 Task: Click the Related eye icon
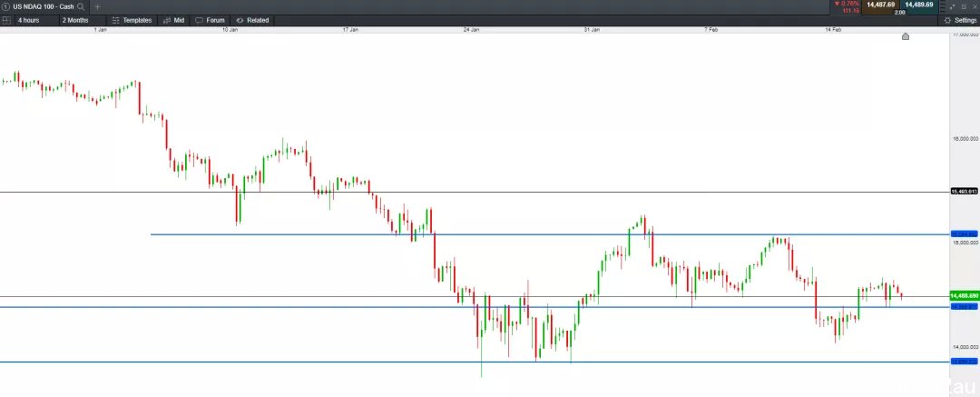[x=240, y=20]
